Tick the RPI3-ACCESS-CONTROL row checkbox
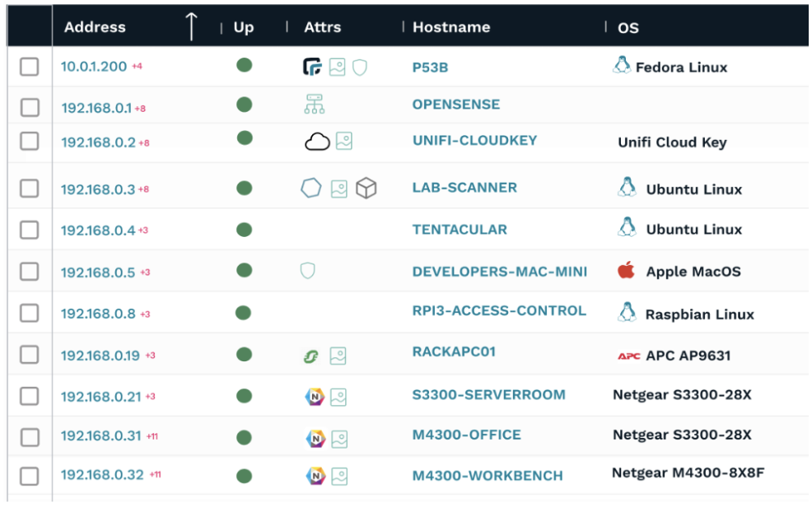 coord(29,313)
